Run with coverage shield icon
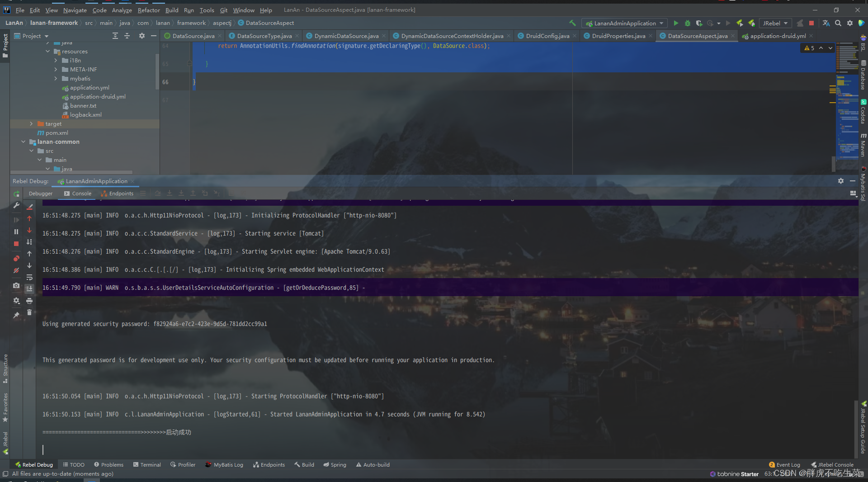 click(699, 23)
